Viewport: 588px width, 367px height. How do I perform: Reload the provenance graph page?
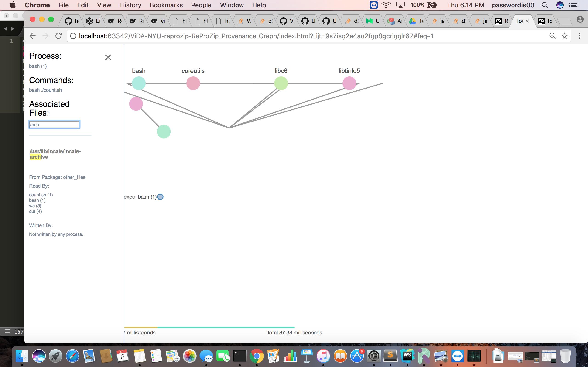point(58,36)
